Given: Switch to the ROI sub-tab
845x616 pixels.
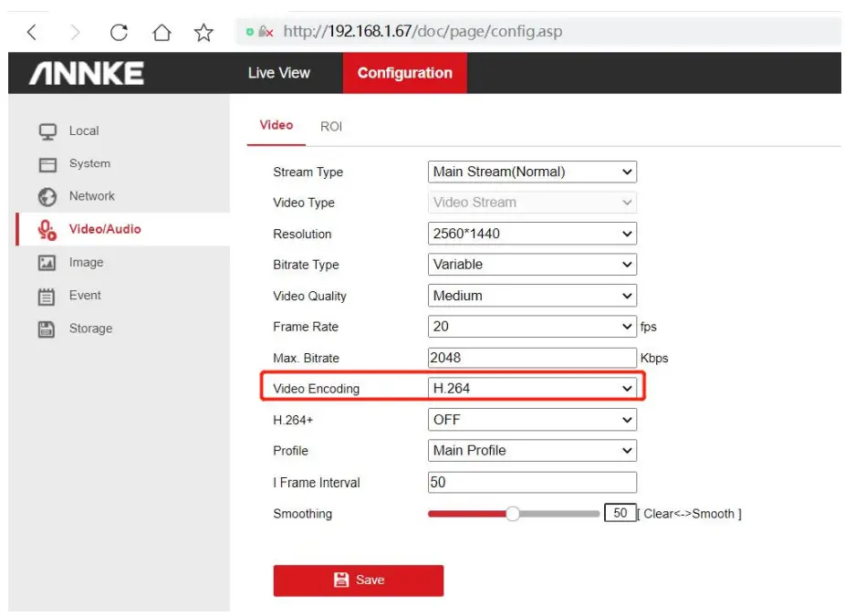Looking at the screenshot, I should click(331, 127).
